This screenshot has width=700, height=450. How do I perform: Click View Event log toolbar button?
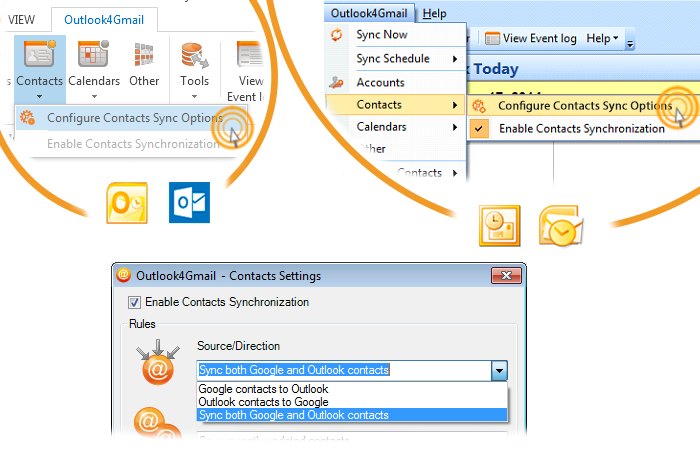coord(530,39)
